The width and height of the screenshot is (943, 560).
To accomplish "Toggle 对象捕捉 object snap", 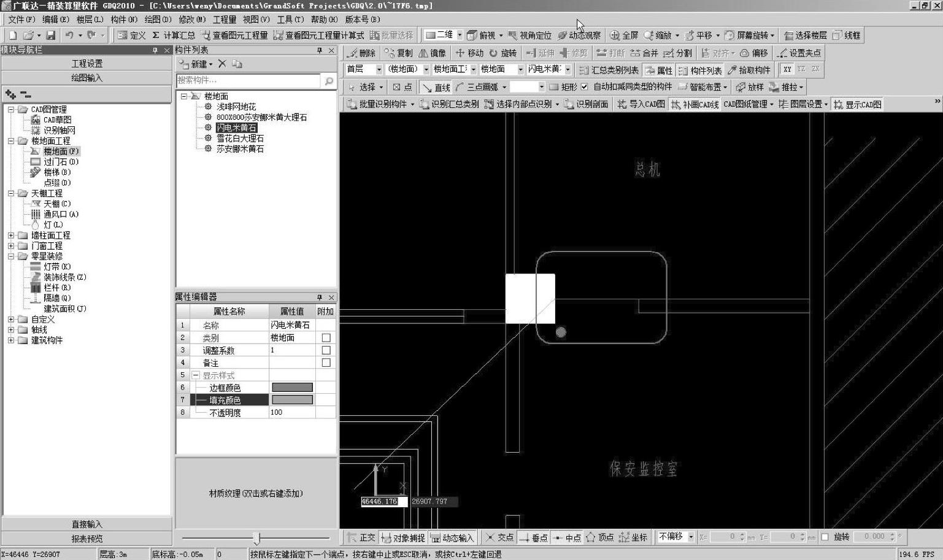I will coord(403,537).
